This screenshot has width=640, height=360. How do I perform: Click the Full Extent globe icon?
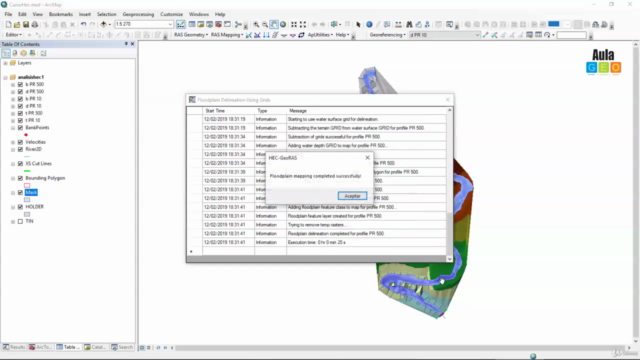283,24
